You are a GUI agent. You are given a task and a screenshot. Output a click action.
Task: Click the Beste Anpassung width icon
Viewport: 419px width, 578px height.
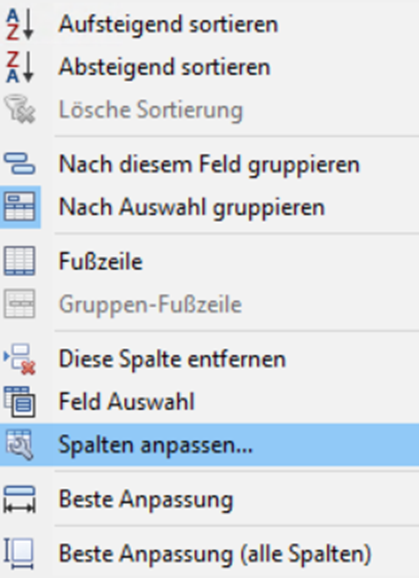point(20,499)
